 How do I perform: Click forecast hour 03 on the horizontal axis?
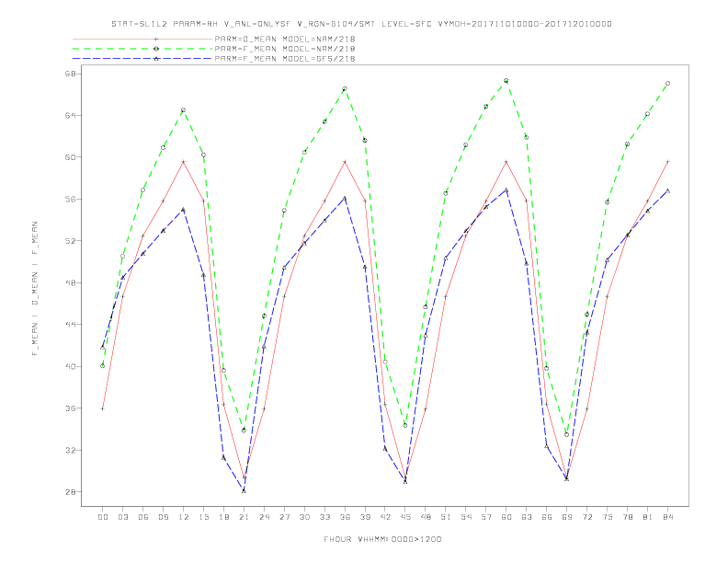click(x=123, y=517)
